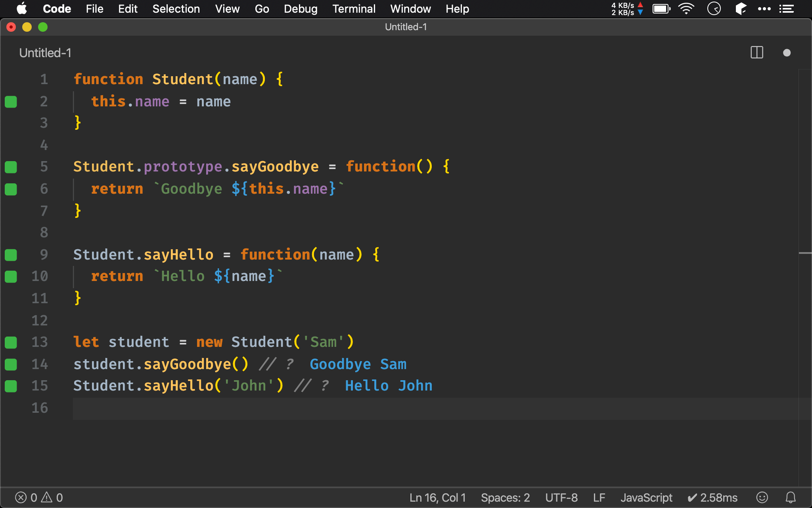Click the scrollbar marker on the minimap

(805, 253)
